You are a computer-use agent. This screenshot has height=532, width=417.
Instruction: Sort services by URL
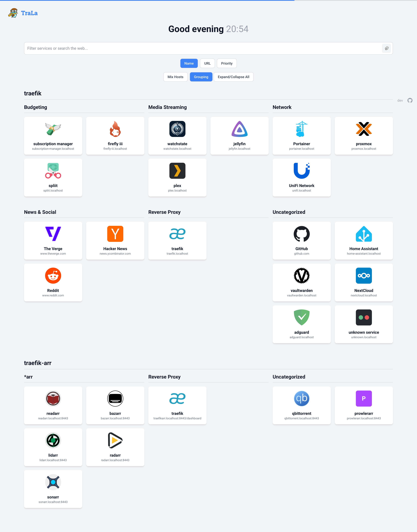pos(207,63)
